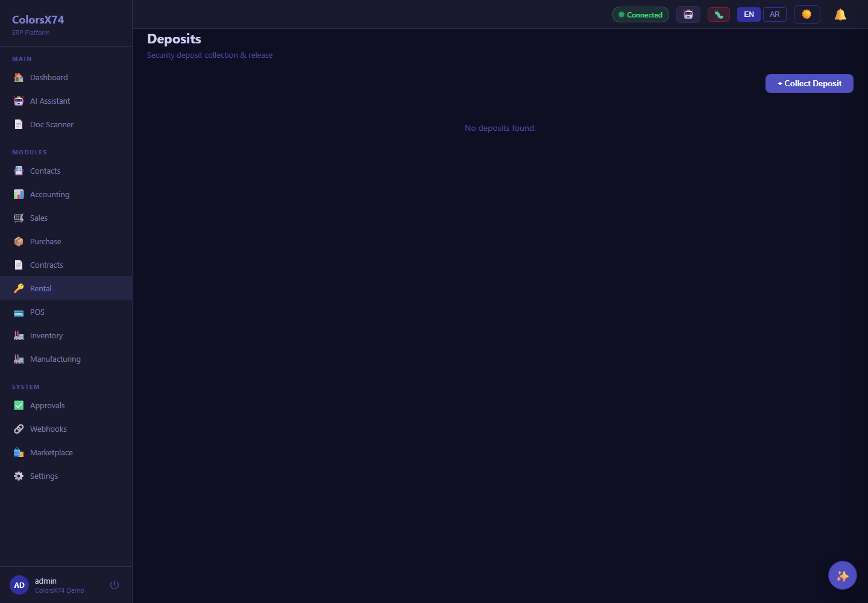Click the Connected status badge
This screenshot has height=603, width=868.
click(641, 14)
